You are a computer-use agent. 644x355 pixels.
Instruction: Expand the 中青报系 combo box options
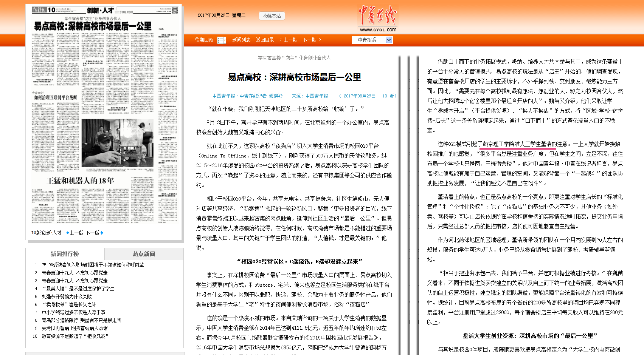389,40
